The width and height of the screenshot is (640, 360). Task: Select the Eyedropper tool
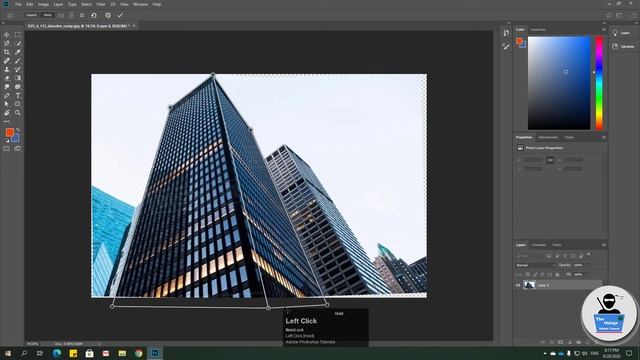coord(18,52)
